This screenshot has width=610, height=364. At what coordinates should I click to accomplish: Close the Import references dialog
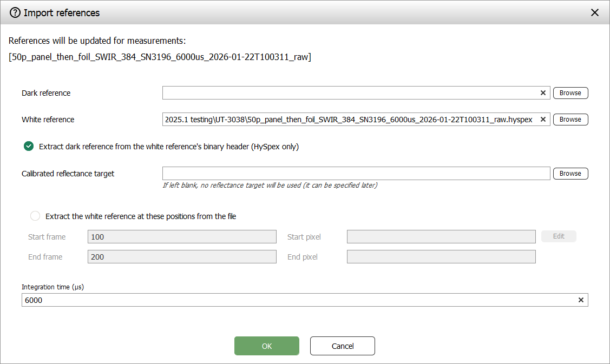594,12
